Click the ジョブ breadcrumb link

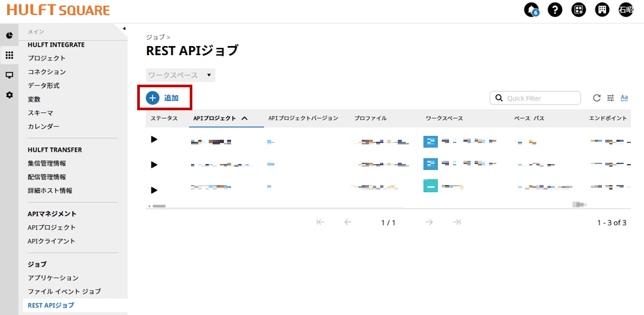pyautogui.click(x=155, y=37)
